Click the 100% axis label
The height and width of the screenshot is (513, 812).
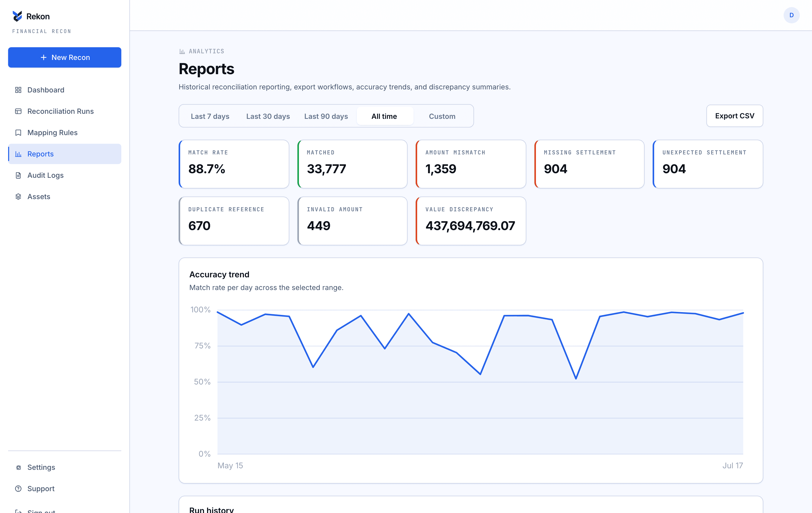click(x=200, y=310)
